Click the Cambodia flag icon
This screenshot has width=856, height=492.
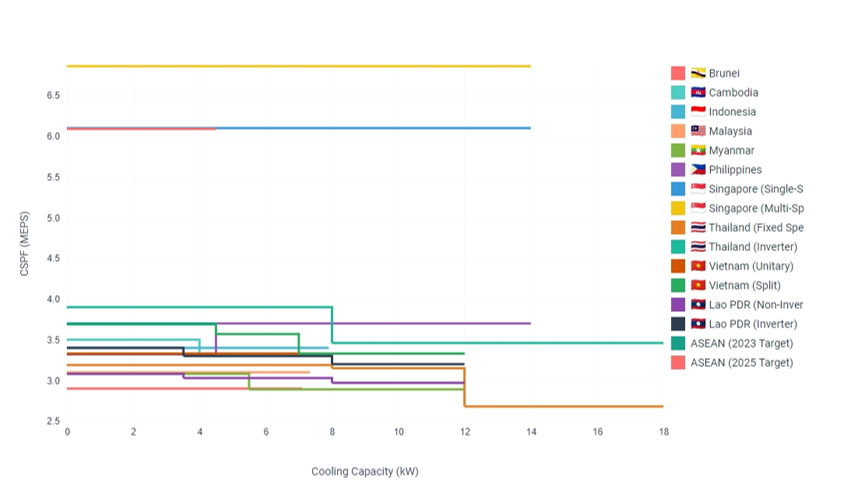pos(698,92)
